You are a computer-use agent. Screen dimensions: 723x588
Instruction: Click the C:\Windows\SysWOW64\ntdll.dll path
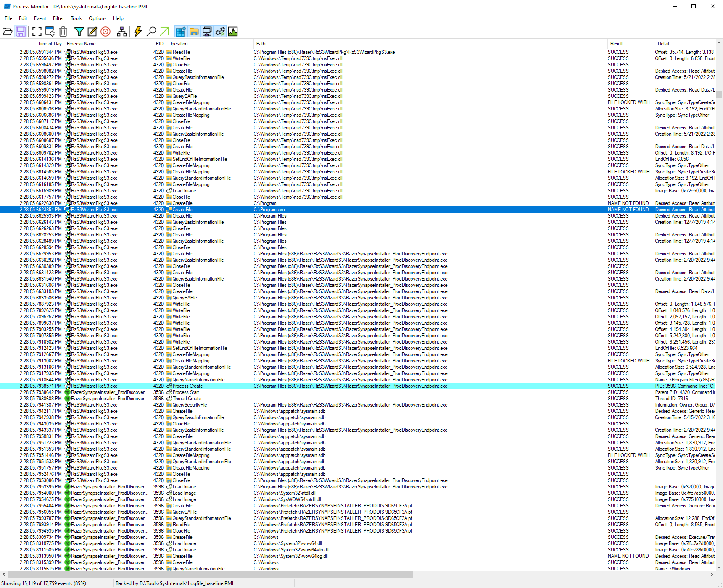(x=287, y=499)
